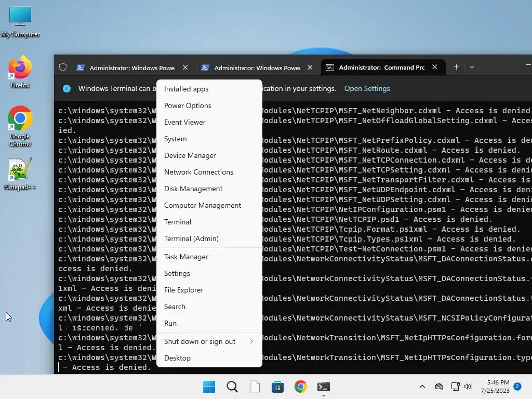Select Settings in the context menu
The width and height of the screenshot is (532, 399).
[x=209, y=273]
